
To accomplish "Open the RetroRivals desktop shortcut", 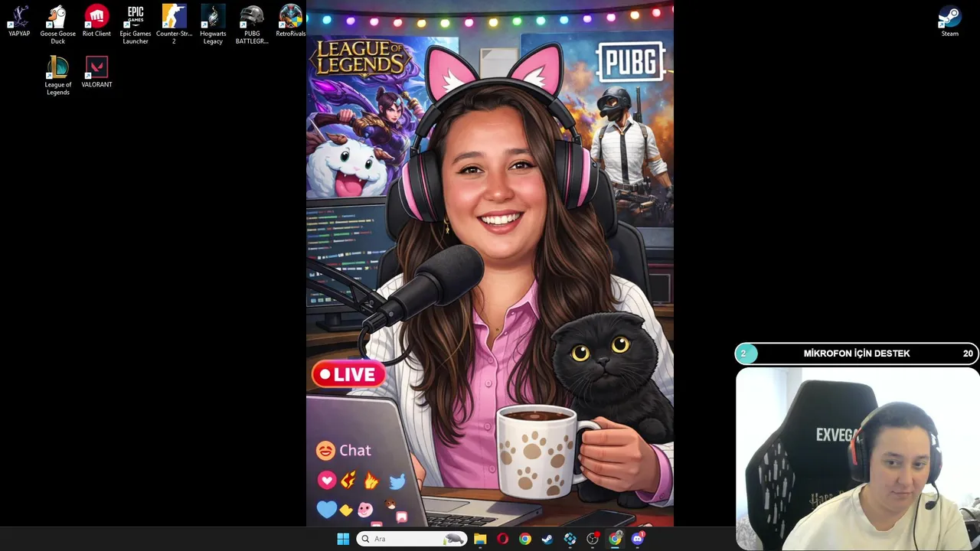I will click(290, 21).
